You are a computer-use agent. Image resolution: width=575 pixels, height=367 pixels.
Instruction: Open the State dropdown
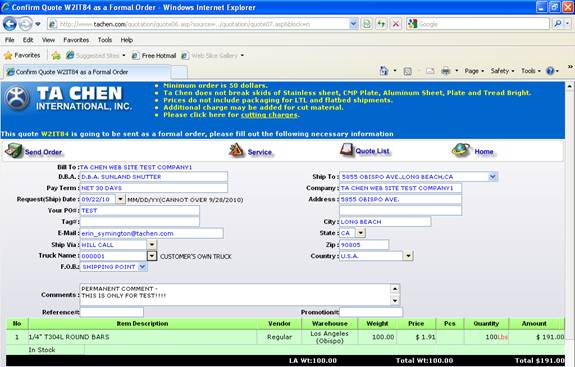[361, 233]
